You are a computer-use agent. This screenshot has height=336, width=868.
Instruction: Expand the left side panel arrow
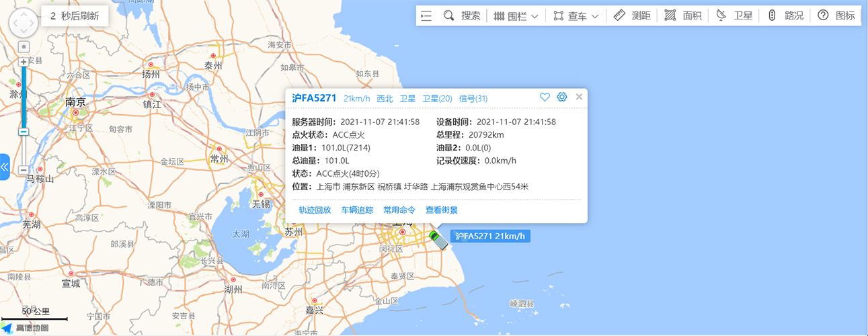point(4,167)
